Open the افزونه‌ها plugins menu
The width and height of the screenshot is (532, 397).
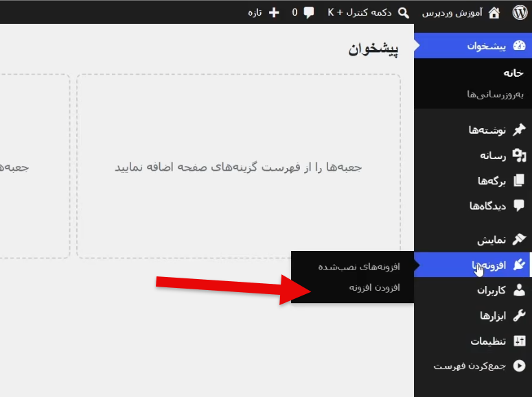click(473, 265)
